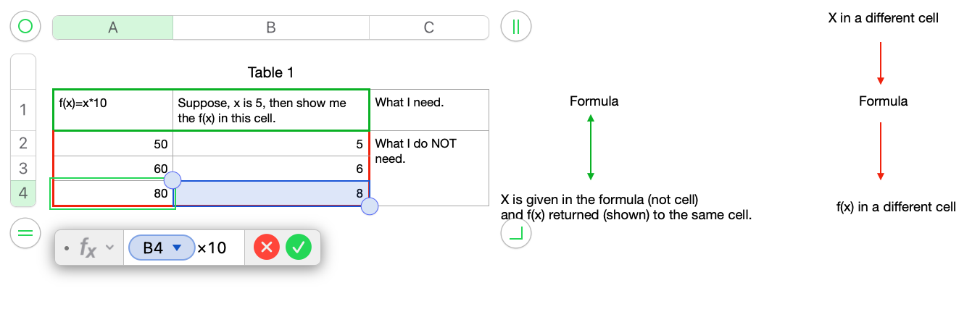The height and width of the screenshot is (317, 980).
Task: Click the table resize corner handle
Action: point(515,233)
